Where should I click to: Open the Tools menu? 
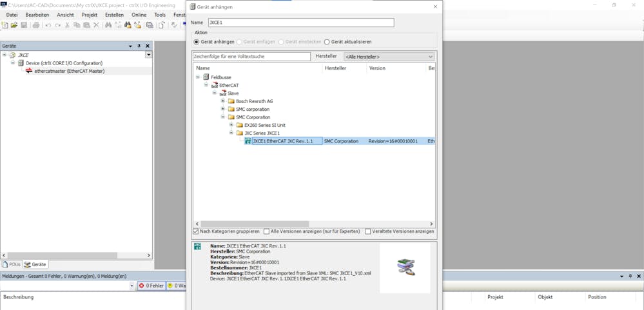160,15
